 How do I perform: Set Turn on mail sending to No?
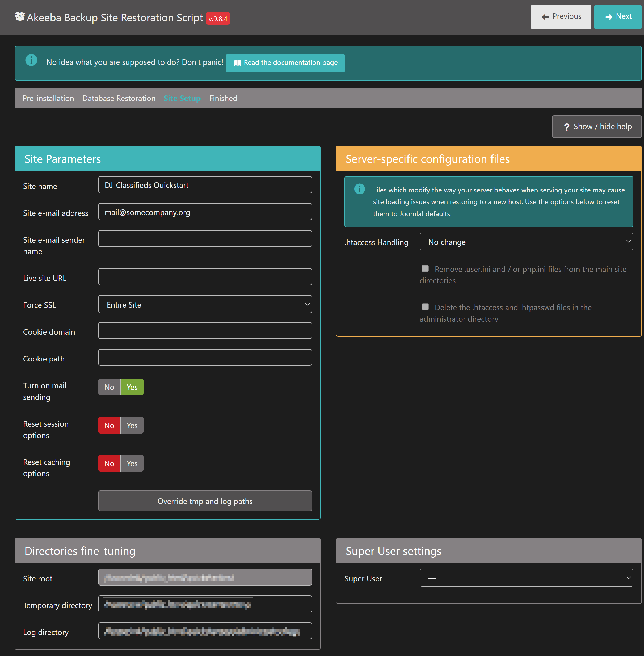coord(109,387)
